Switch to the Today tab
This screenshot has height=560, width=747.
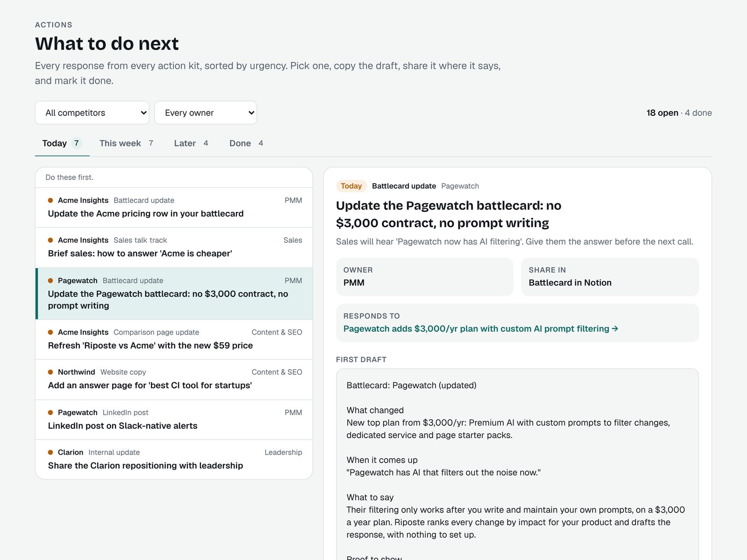click(x=62, y=143)
